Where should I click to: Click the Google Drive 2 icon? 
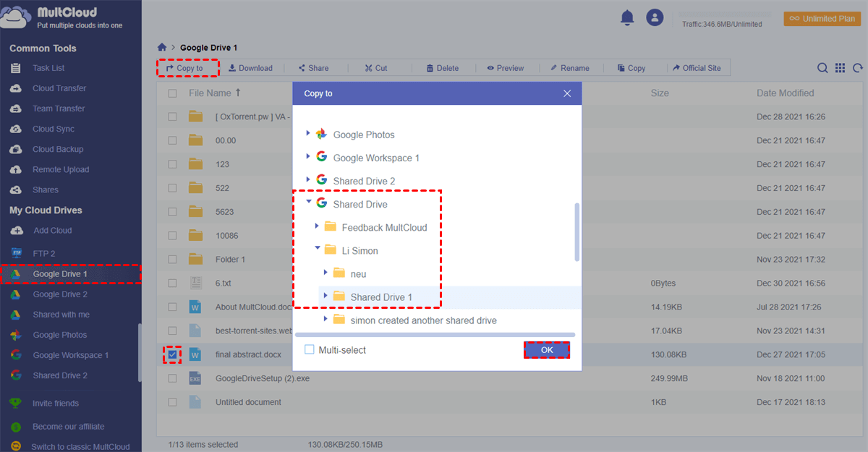(x=16, y=294)
